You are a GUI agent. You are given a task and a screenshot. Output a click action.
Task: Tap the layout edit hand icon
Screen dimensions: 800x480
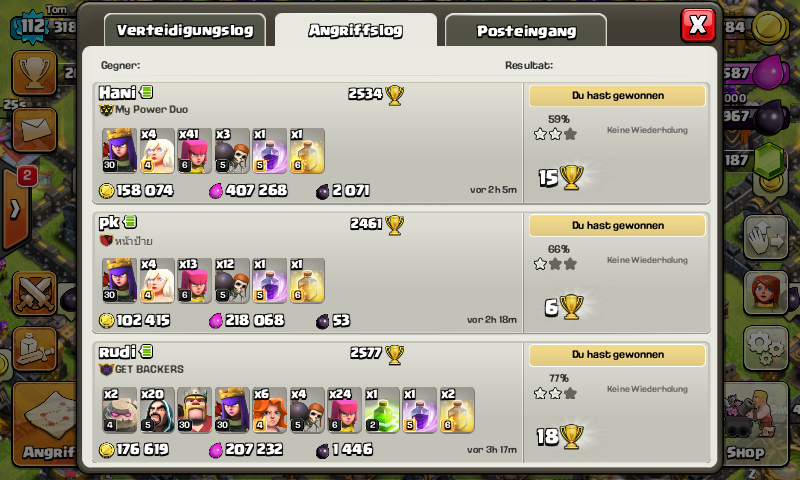coord(765,238)
